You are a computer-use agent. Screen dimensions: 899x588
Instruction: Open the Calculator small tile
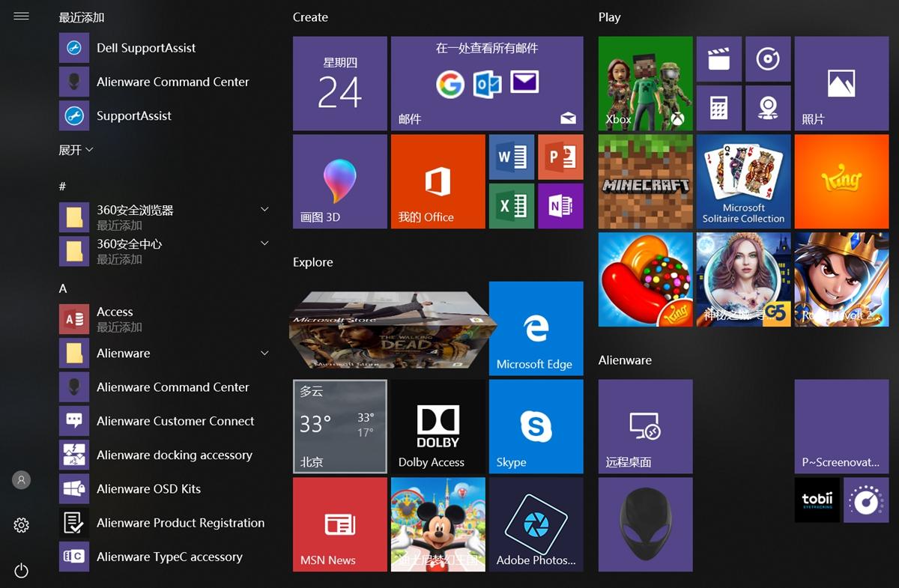pyautogui.click(x=718, y=108)
